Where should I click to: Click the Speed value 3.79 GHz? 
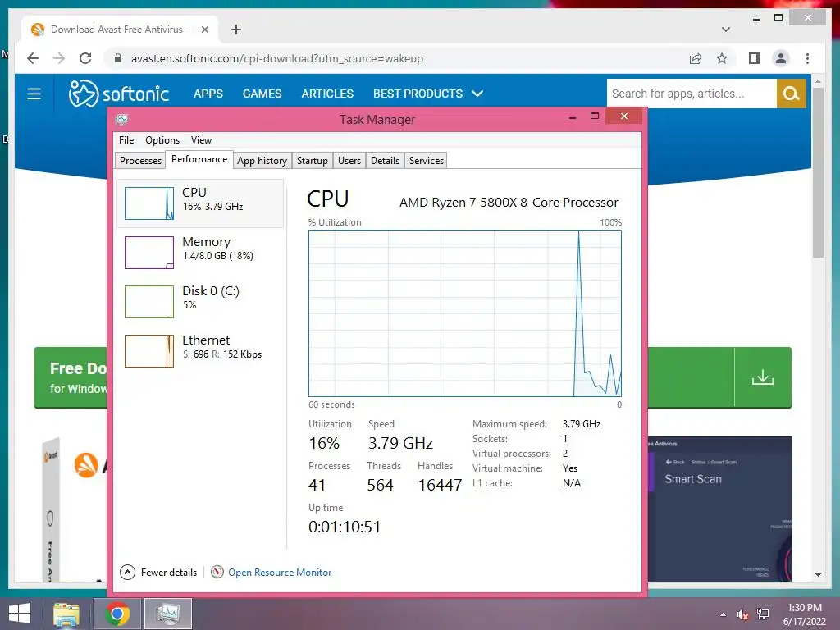pos(400,443)
